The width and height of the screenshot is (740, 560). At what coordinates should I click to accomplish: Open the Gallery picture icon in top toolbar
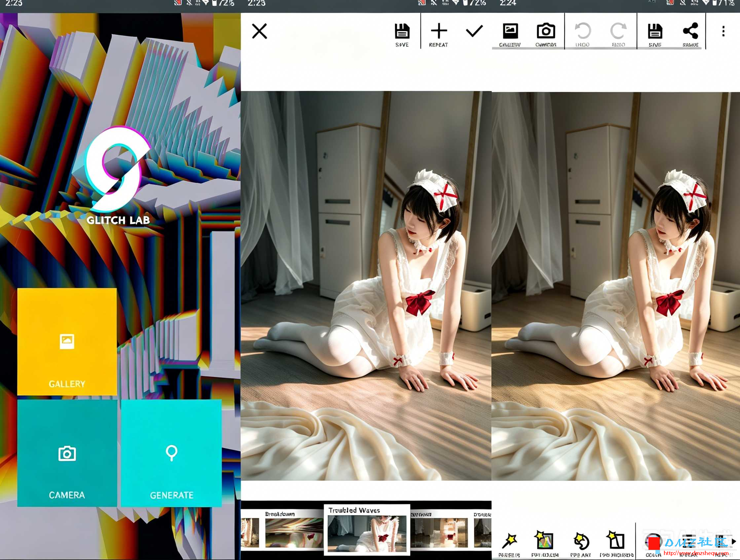coord(510,35)
